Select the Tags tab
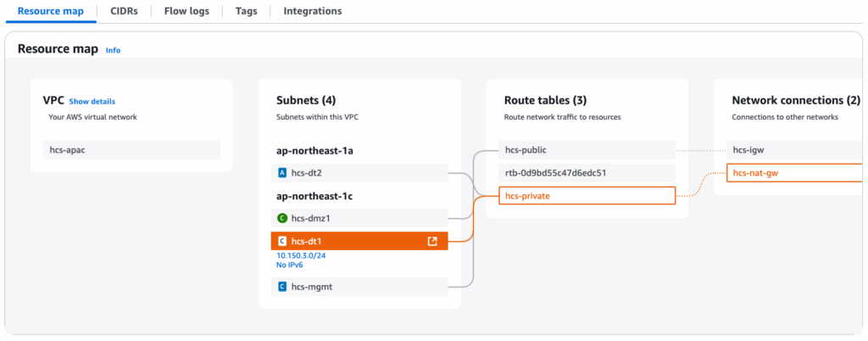The height and width of the screenshot is (341, 868). (x=247, y=11)
